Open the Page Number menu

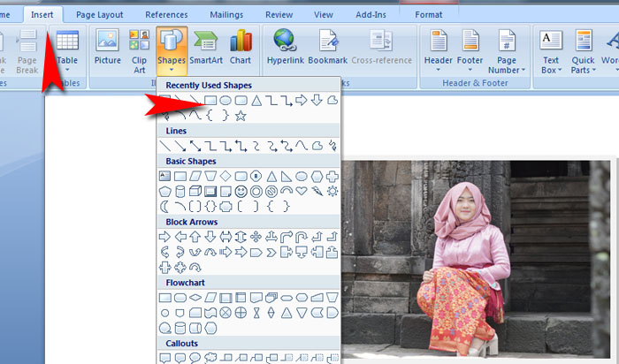(507, 51)
